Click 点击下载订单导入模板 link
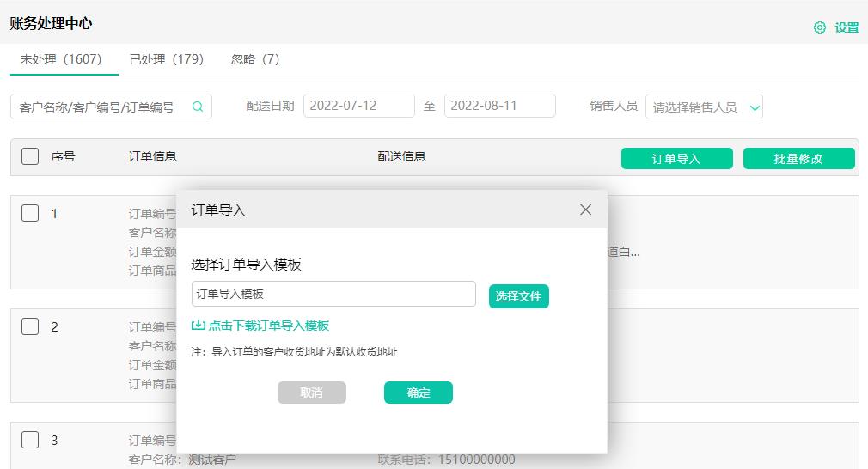 click(268, 326)
